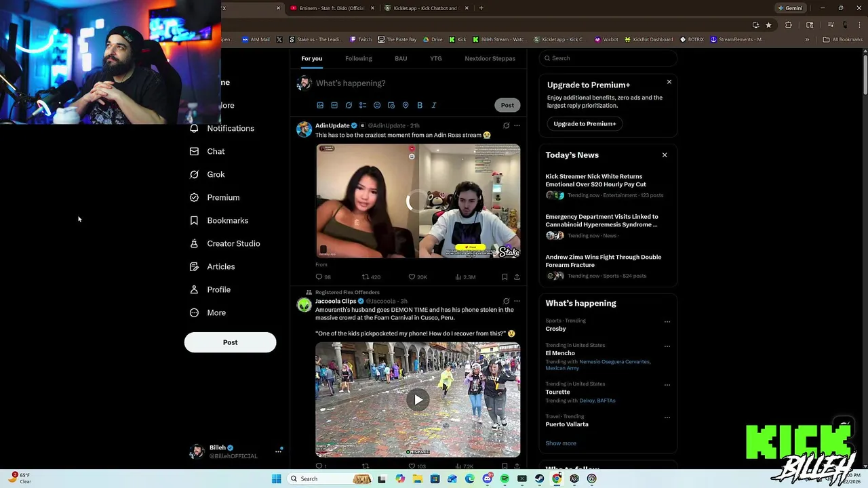
Task: Open Chat in the sidebar
Action: [208, 151]
